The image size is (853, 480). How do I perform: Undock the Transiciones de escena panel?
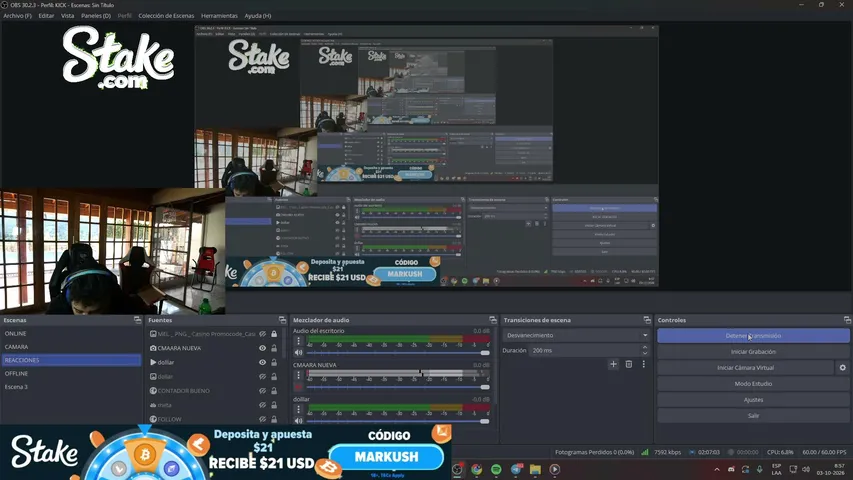pyautogui.click(x=647, y=320)
